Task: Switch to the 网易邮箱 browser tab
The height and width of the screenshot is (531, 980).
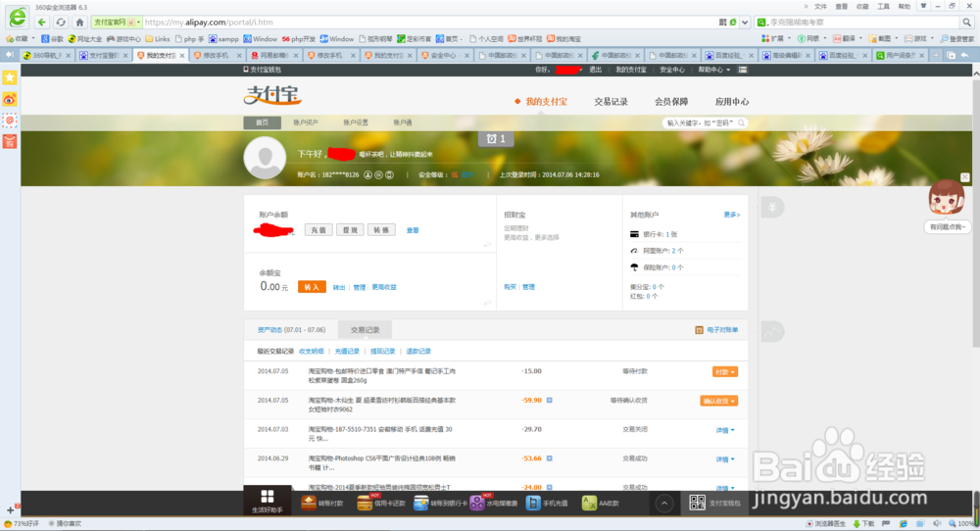Action: click(x=275, y=55)
